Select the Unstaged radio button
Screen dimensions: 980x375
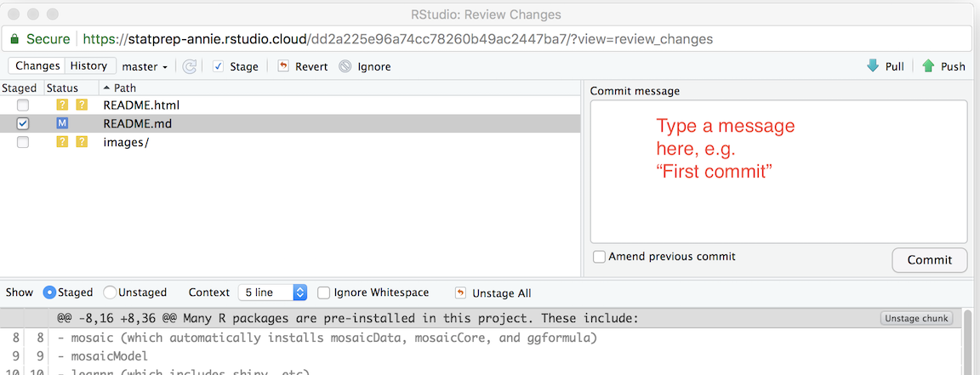click(110, 293)
